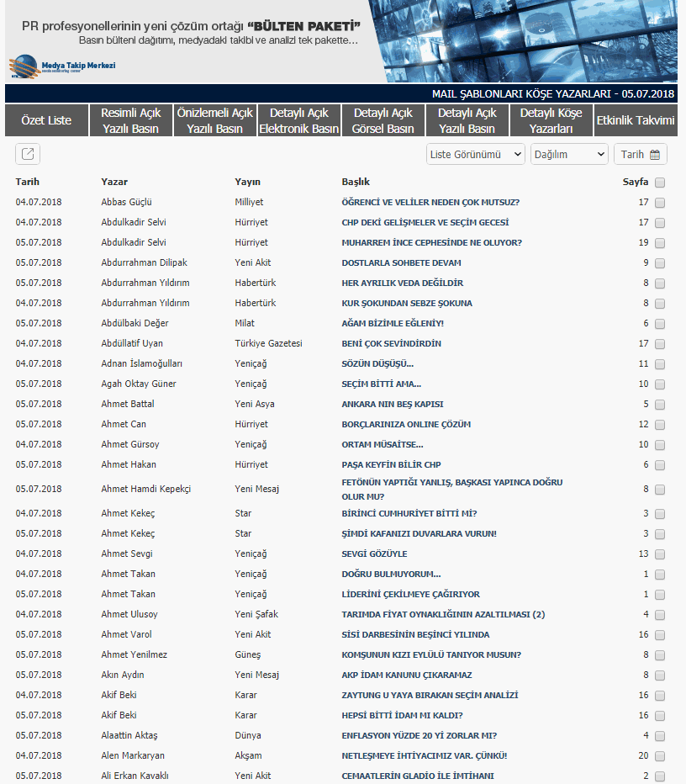Viewport: 686px width, 784px height.
Task: Open Detaylı Açık Yazılı Basın tab
Action: tap(467, 120)
